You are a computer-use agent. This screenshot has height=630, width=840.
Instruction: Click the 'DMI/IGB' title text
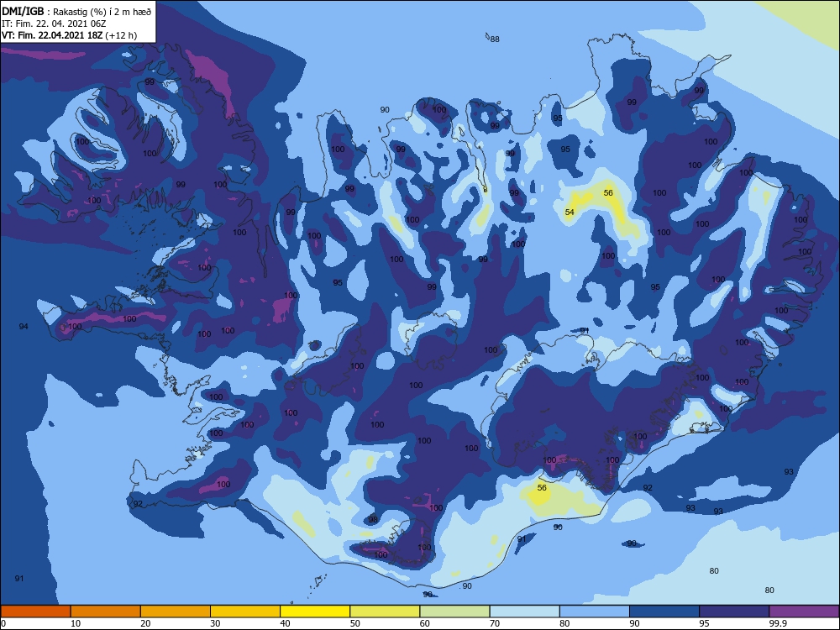(23, 11)
